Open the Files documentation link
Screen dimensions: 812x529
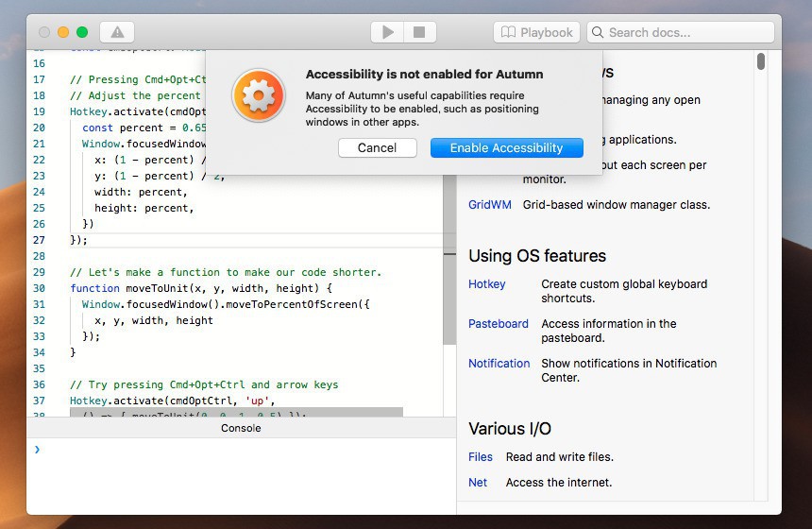[x=481, y=457]
